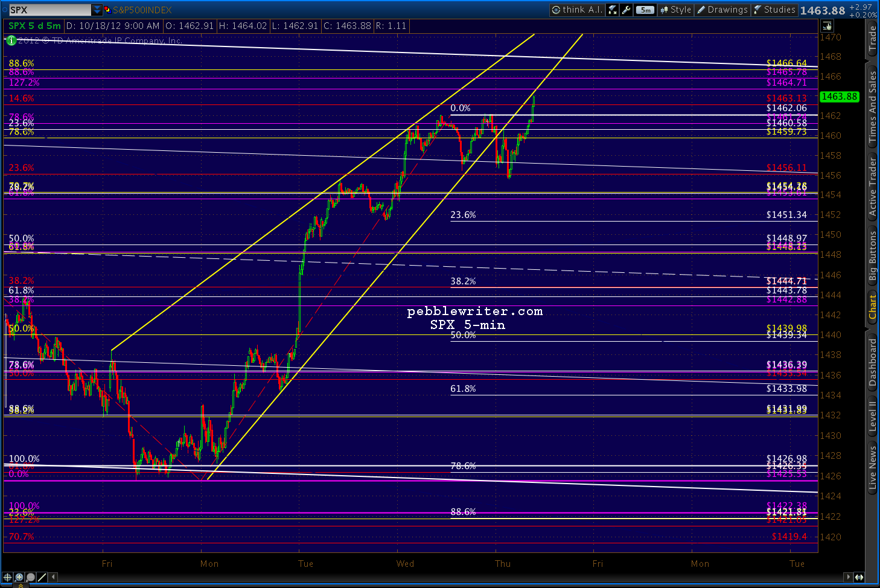Click the think A.I. button
The image size is (880, 588).
[576, 10]
